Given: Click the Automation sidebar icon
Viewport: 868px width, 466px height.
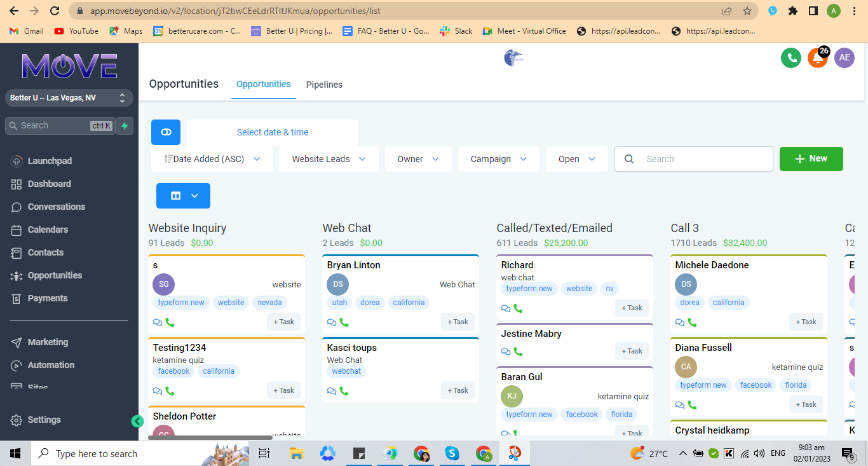Looking at the screenshot, I should tap(17, 365).
